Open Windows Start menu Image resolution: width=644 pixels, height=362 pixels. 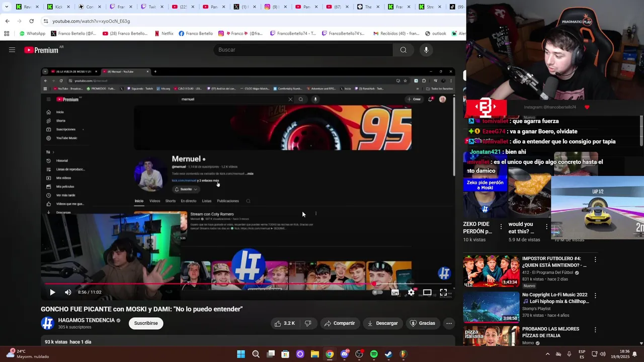click(x=241, y=354)
